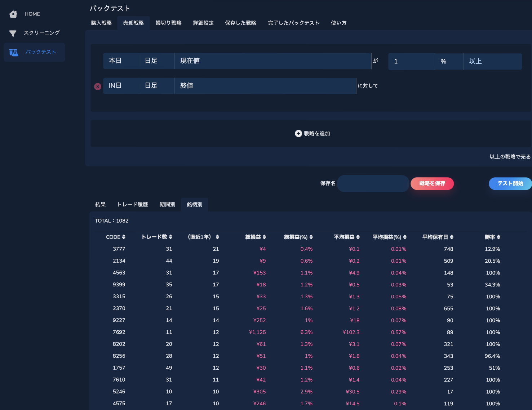Click the backtest flask icon
Viewport: 532px width, 410px height.
[x=14, y=52]
